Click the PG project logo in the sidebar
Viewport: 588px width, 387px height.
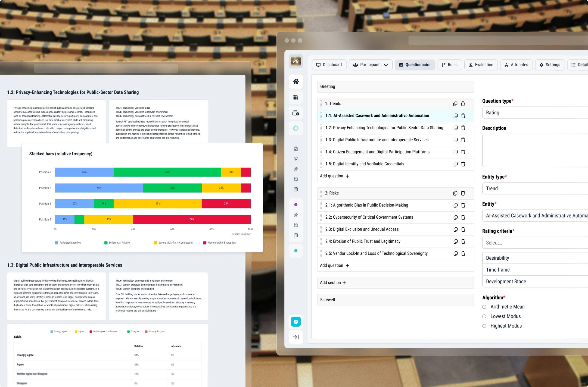pyautogui.click(x=296, y=61)
